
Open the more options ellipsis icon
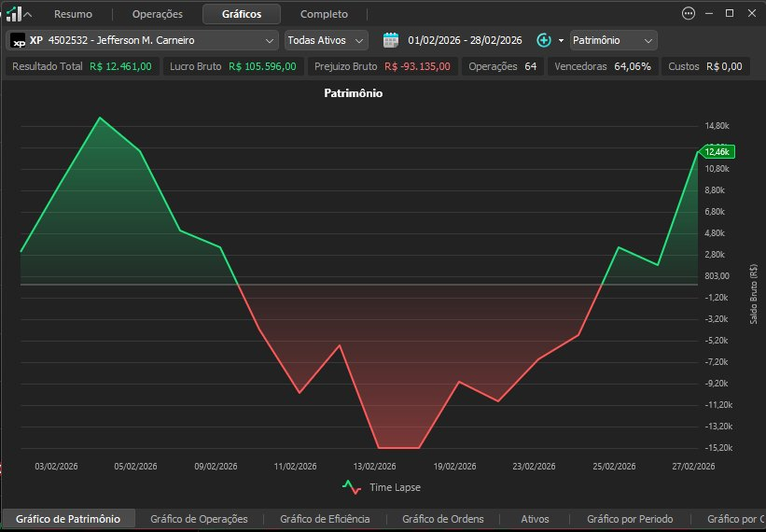tap(689, 14)
